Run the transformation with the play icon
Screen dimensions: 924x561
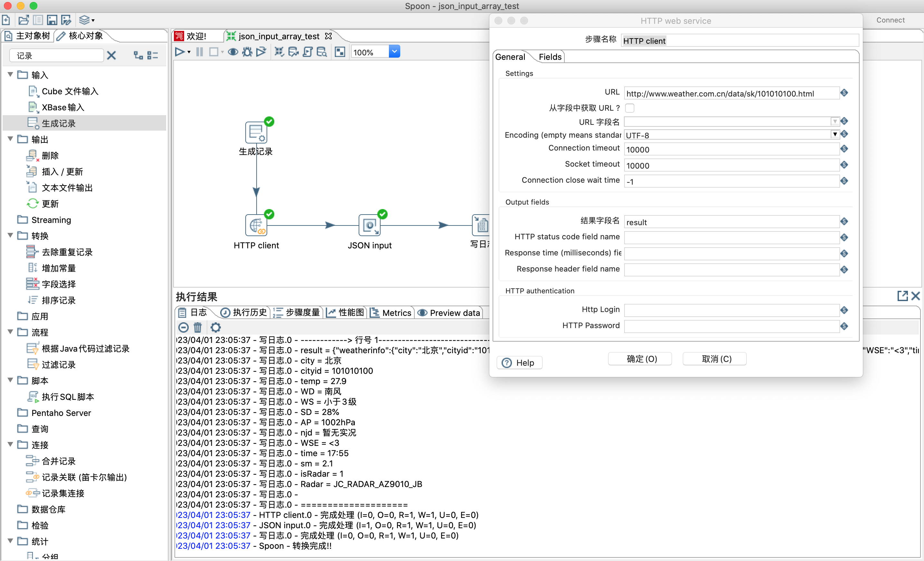pyautogui.click(x=179, y=52)
